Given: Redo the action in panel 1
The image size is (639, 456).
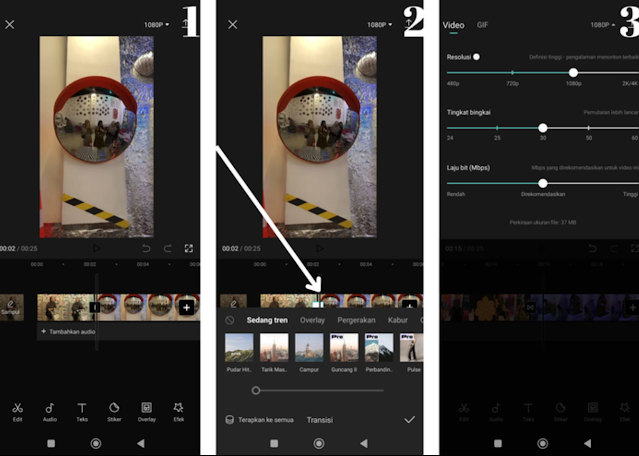Looking at the screenshot, I should (x=167, y=248).
